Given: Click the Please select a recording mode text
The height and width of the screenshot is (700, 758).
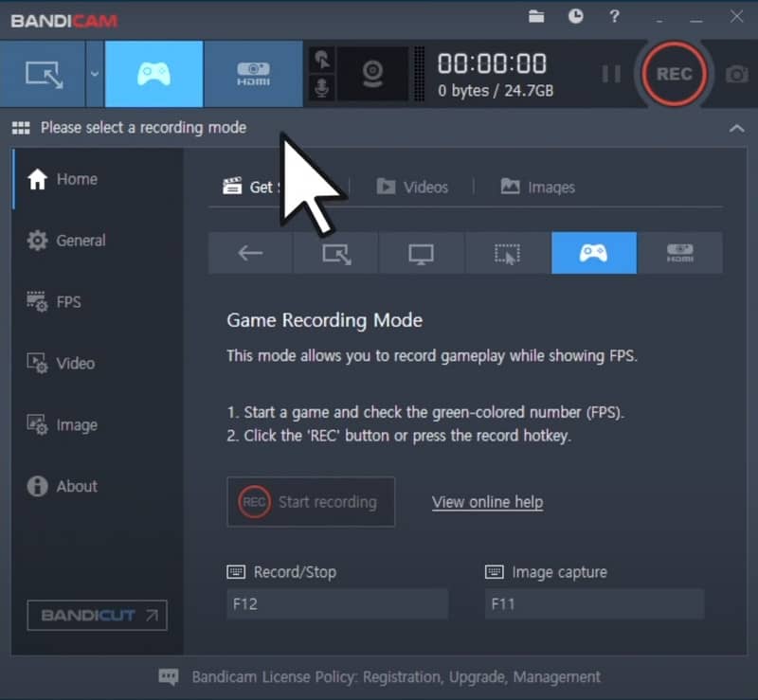Looking at the screenshot, I should tap(143, 128).
